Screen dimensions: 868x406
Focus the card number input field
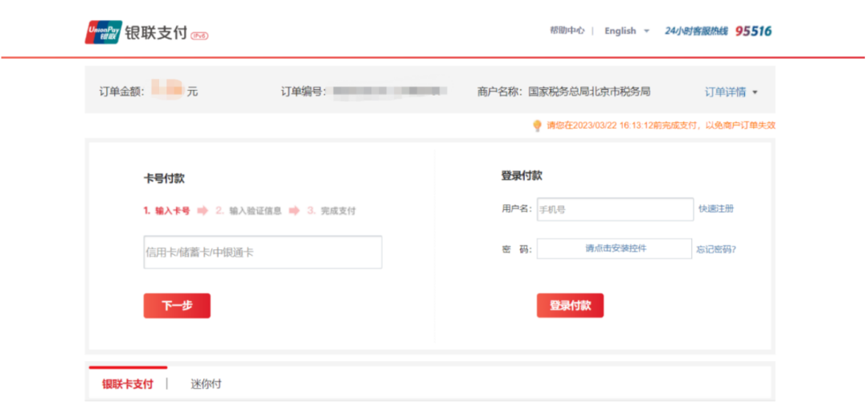pyautogui.click(x=263, y=252)
